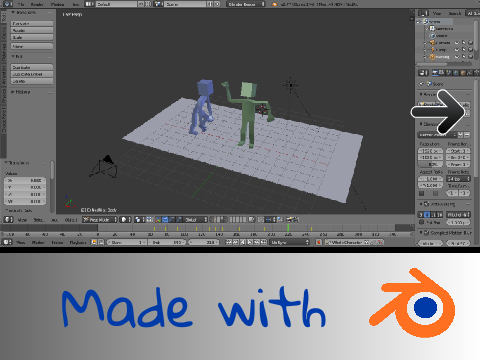
Task: Open the Object properties tab
Action: tap(462, 73)
